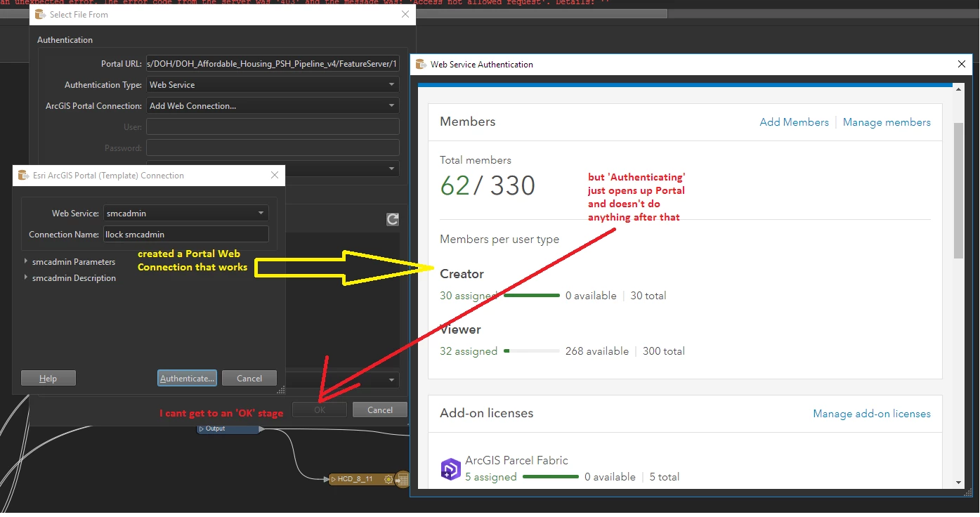Click the Output port connector arrow
Screen dimensions: 980x517
point(262,428)
